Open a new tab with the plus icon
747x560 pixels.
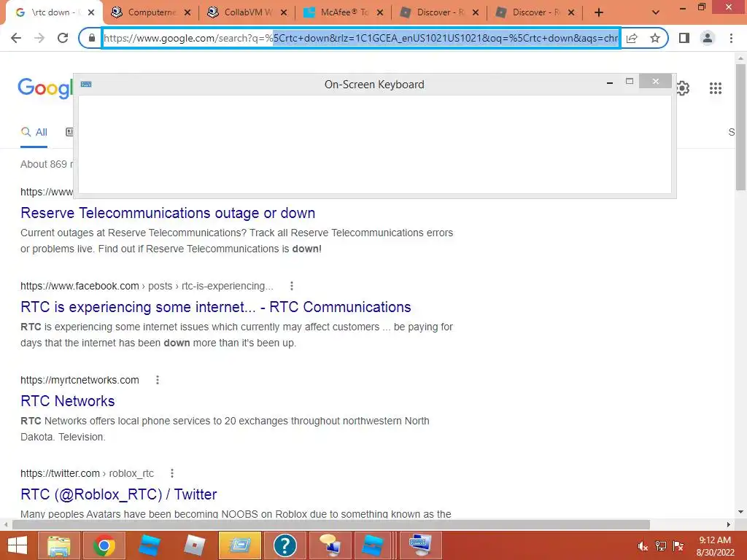point(599,12)
